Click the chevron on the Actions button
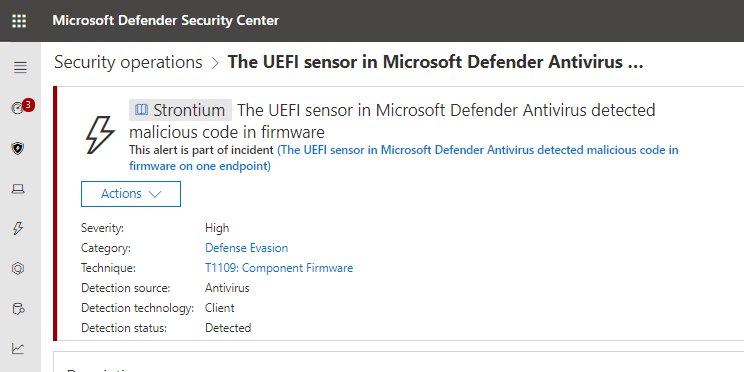The image size is (744, 372). [155, 194]
